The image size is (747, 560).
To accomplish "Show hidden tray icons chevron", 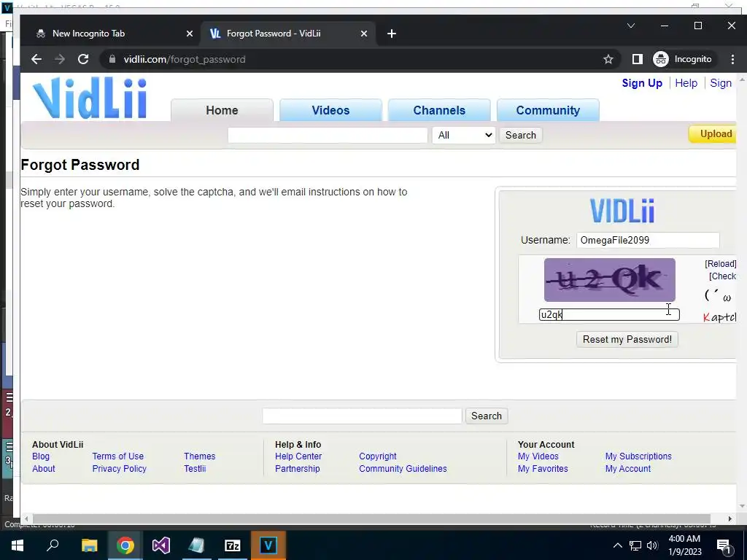I will tap(617, 545).
